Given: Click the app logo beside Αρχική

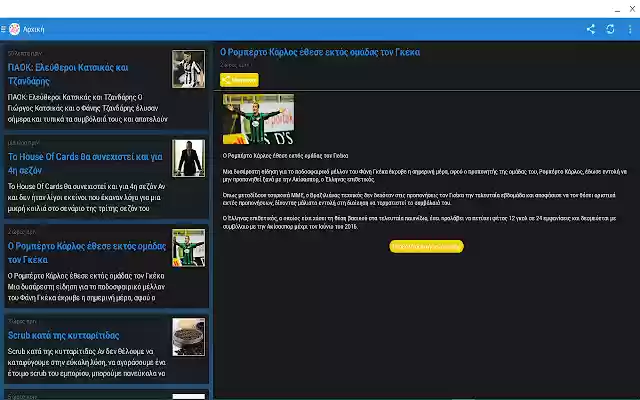Looking at the screenshot, I should [x=14, y=29].
